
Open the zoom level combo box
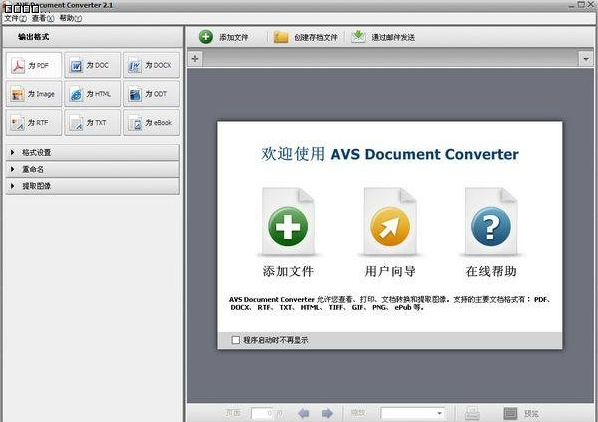click(413, 413)
